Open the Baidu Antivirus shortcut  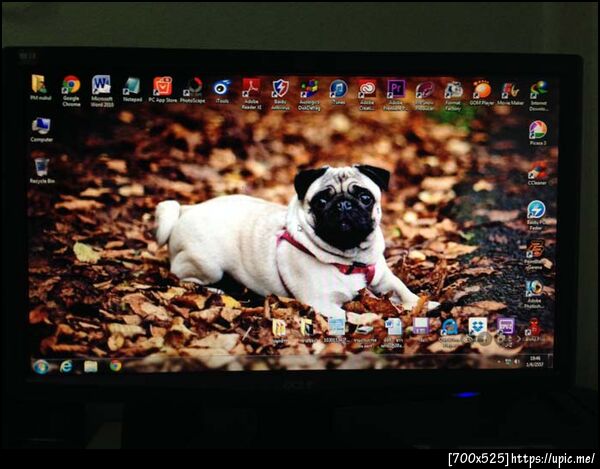click(280, 94)
